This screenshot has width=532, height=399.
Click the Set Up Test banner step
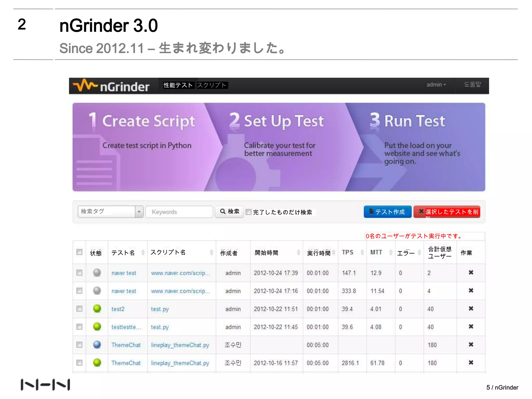click(283, 147)
